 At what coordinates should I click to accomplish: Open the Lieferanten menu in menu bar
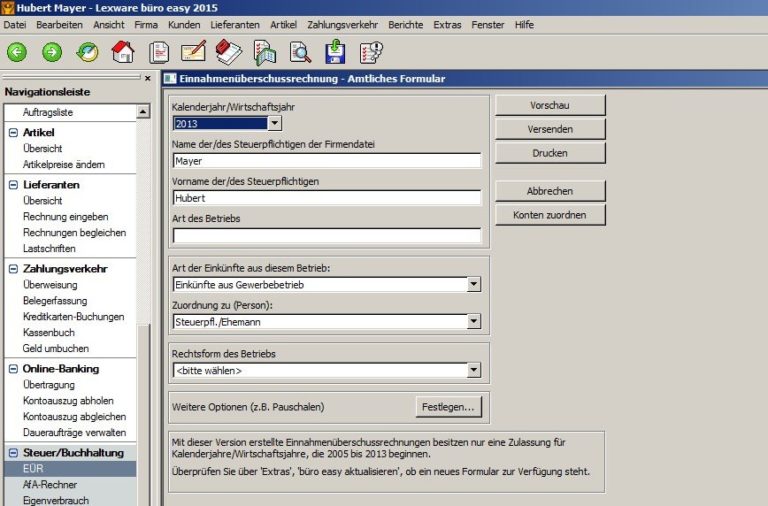(235, 24)
